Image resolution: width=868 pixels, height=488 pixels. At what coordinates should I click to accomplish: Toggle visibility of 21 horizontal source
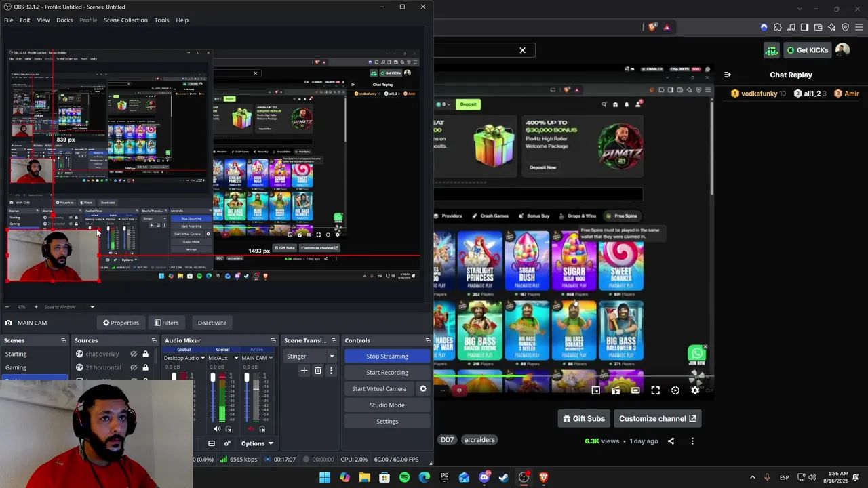click(134, 367)
